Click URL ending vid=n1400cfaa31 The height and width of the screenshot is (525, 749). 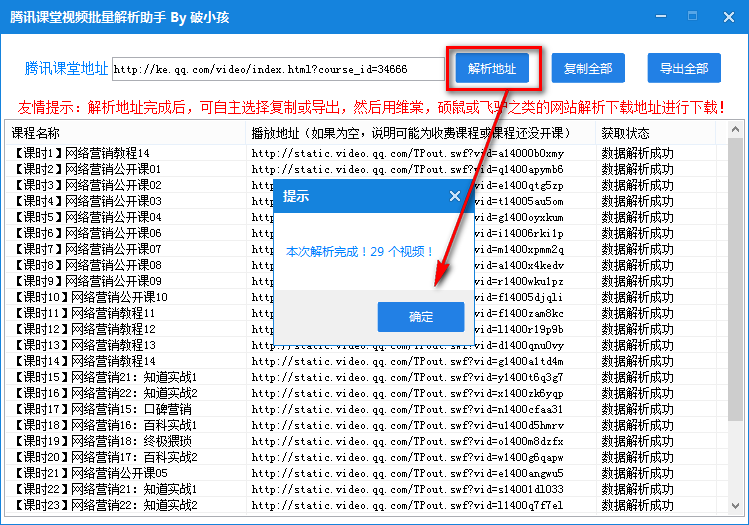click(x=407, y=410)
